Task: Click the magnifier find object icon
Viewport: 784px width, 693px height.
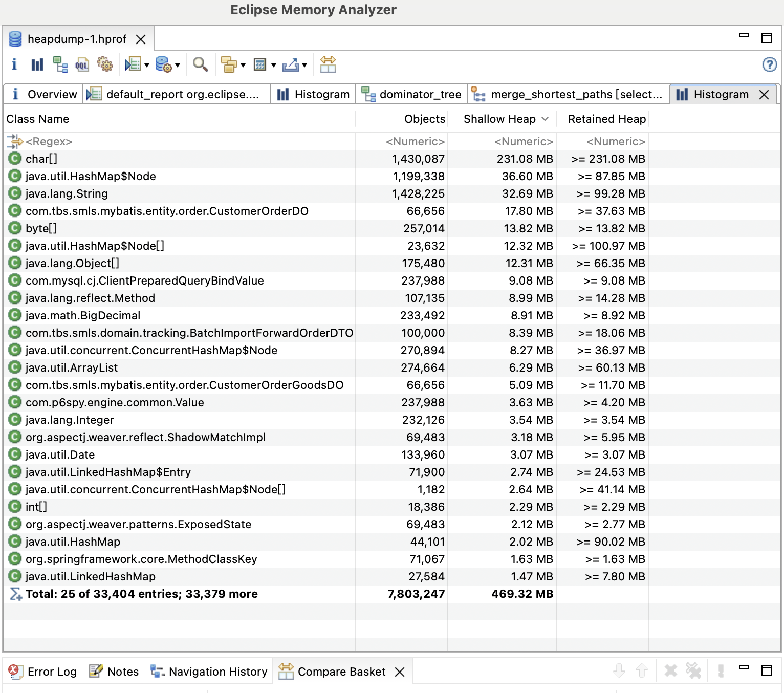Action: point(200,64)
